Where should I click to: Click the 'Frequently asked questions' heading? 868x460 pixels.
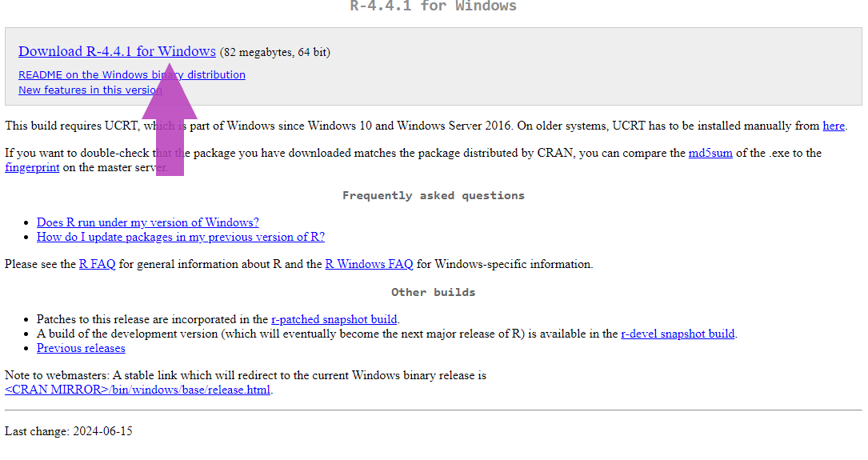pos(434,195)
